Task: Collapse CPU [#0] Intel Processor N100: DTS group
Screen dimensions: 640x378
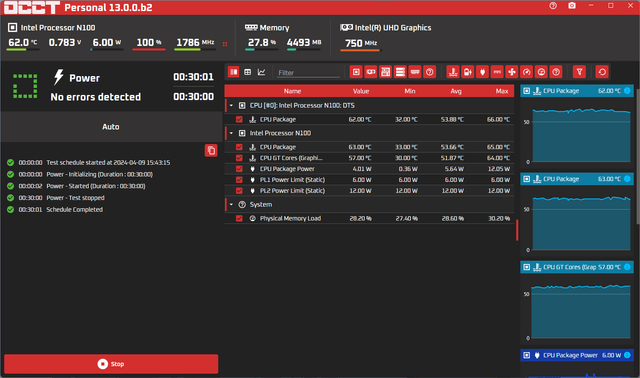Action: coord(231,105)
